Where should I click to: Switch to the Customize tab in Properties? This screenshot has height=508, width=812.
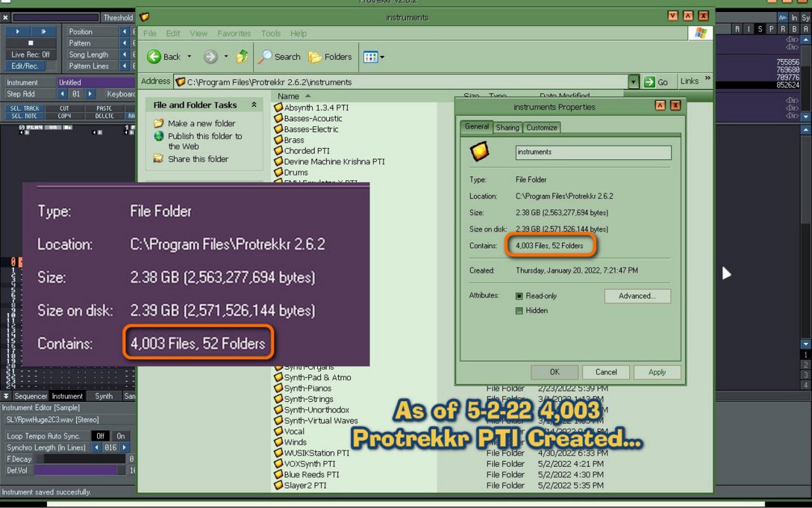542,128
